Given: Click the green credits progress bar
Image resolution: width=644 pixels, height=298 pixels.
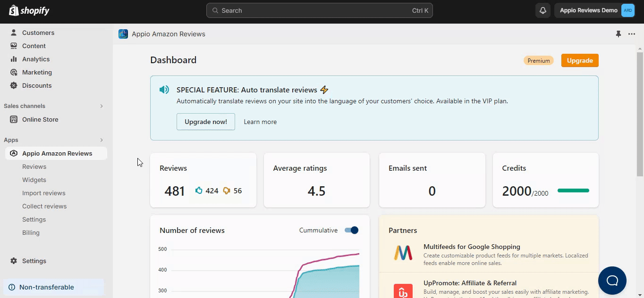Looking at the screenshot, I should pos(573,190).
